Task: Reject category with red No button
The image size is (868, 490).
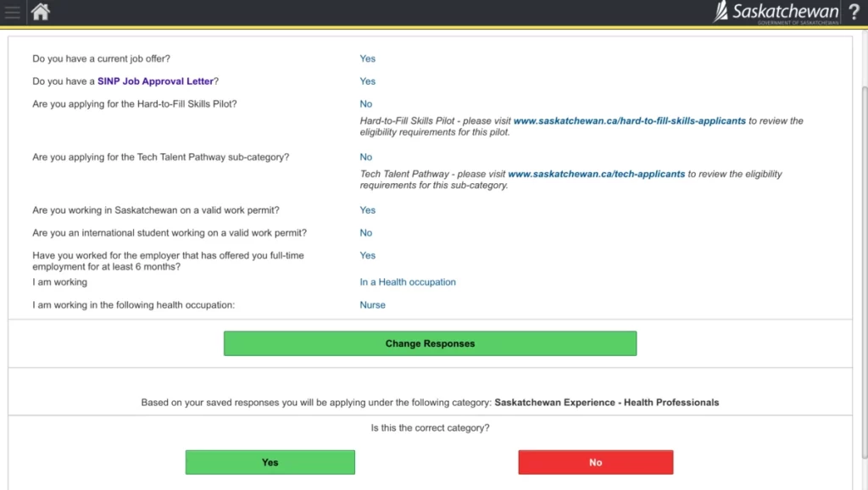Action: [595, 462]
